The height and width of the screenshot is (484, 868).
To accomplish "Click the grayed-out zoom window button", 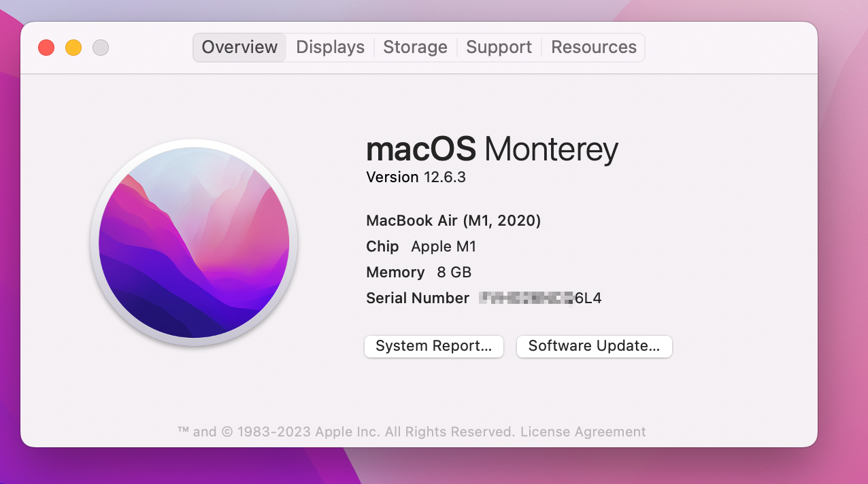I will click(101, 48).
